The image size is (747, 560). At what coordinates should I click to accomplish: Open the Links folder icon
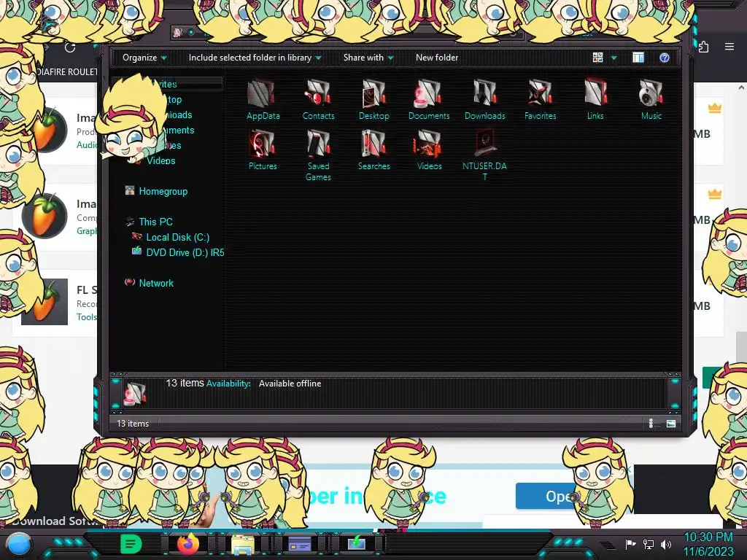[595, 93]
